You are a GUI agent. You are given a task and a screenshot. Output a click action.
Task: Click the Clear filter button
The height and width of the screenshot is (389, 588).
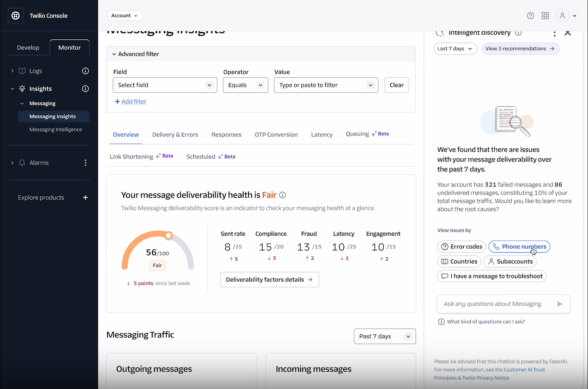pos(396,85)
